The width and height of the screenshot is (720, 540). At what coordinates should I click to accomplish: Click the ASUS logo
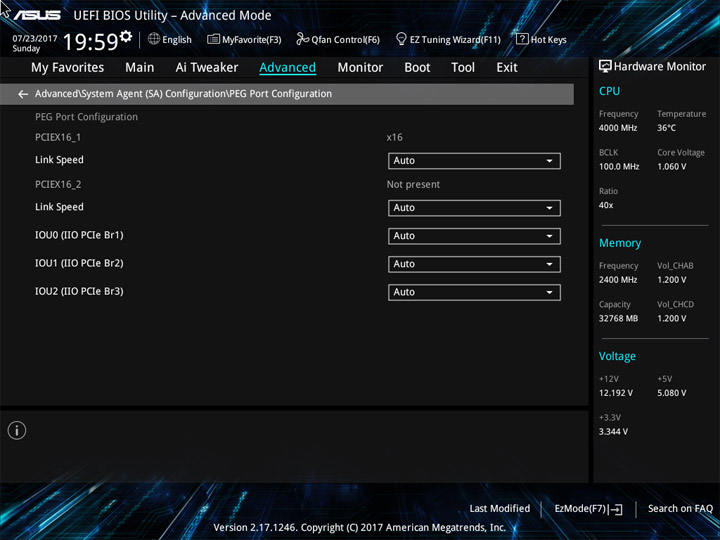pyautogui.click(x=37, y=15)
